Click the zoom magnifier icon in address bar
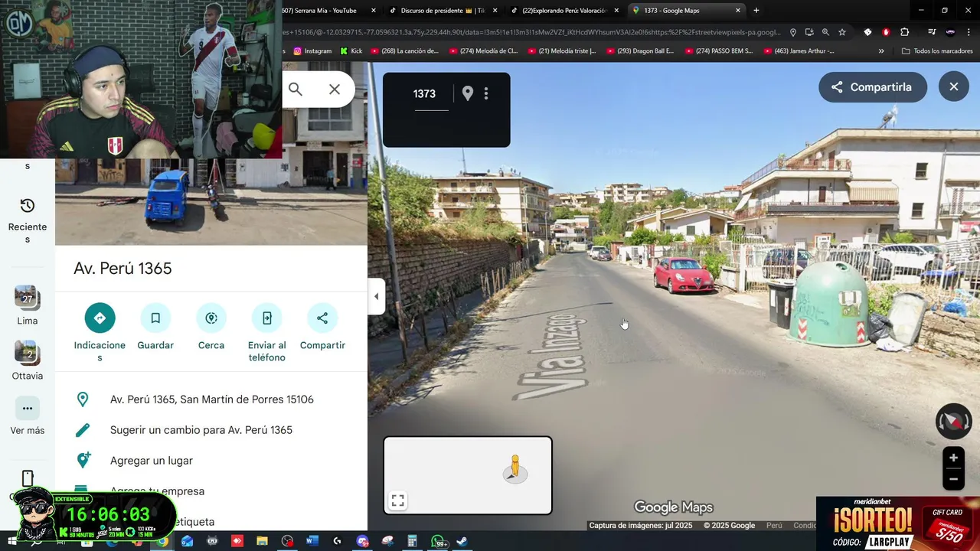 click(825, 32)
